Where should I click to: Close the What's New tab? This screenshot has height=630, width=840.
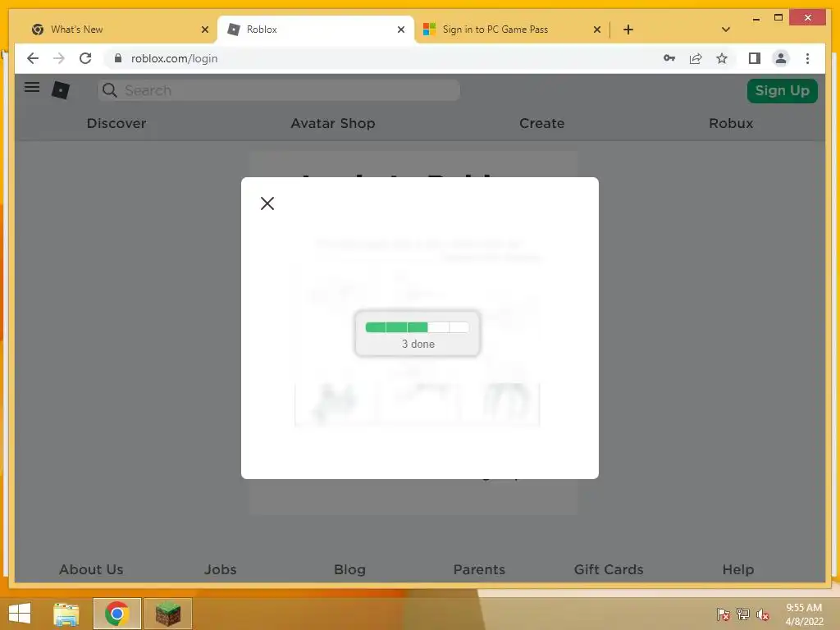(x=204, y=30)
